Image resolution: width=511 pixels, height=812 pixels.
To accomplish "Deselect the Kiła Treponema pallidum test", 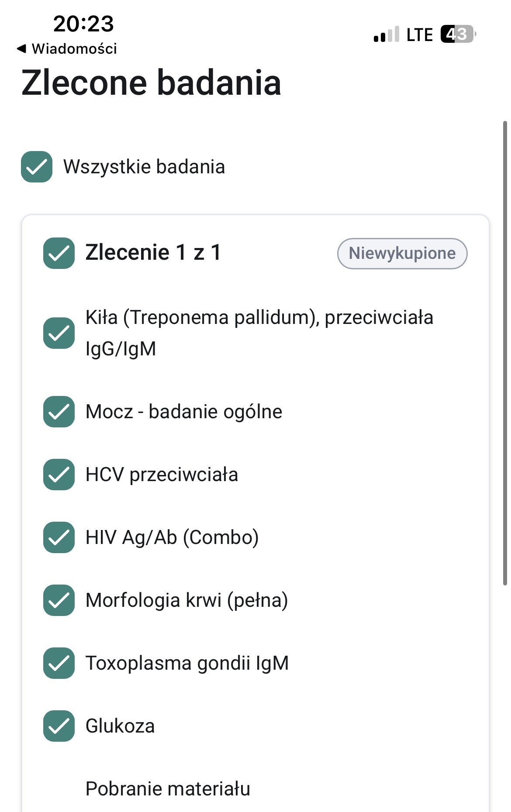I will click(x=59, y=333).
